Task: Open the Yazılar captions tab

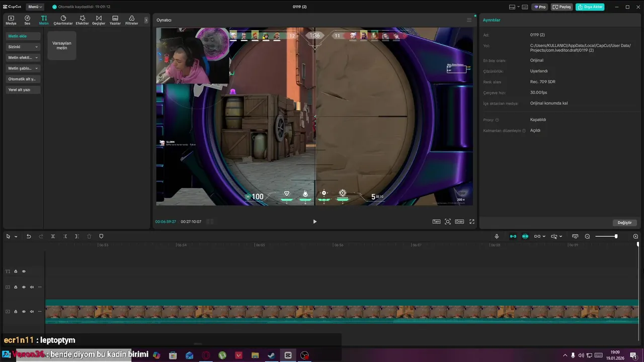Action: pos(115,20)
